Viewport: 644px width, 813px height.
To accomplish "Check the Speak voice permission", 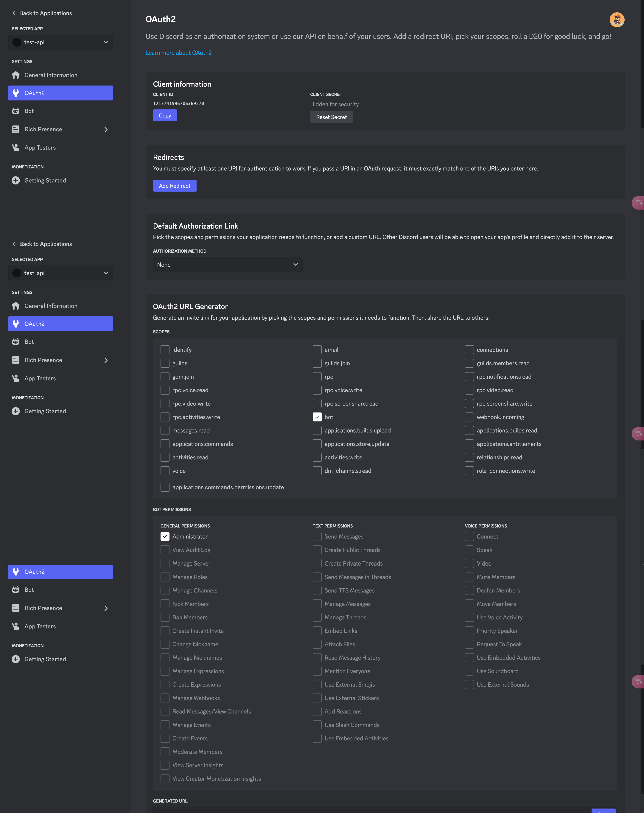I will [469, 550].
